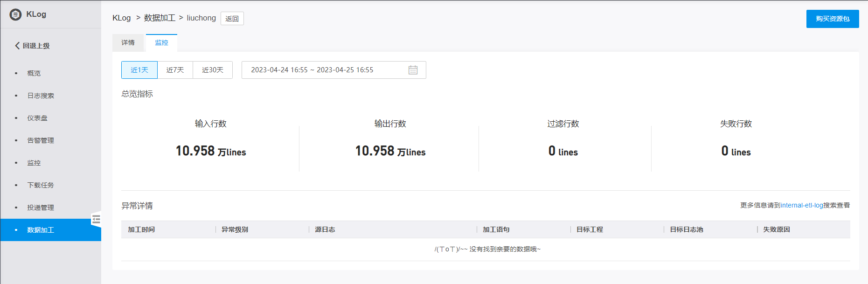868x284 pixels.
Task: Click the 返回 button
Action: click(x=232, y=19)
